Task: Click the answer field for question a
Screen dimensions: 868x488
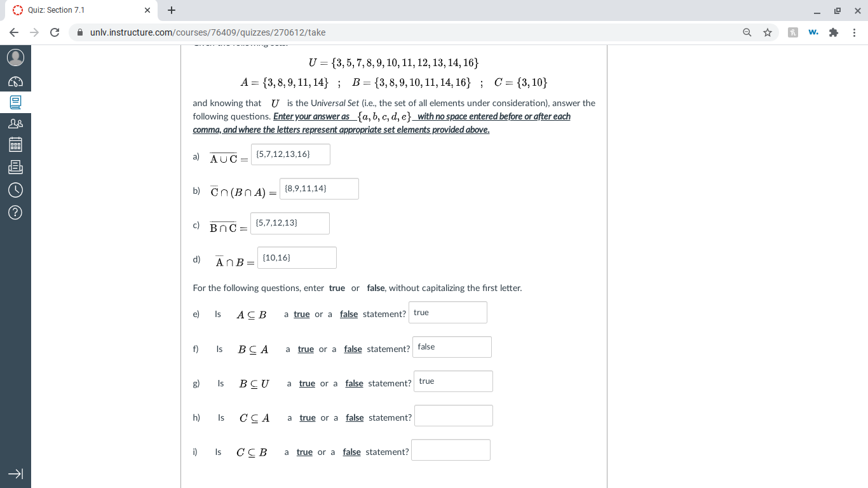Action: [x=290, y=154]
